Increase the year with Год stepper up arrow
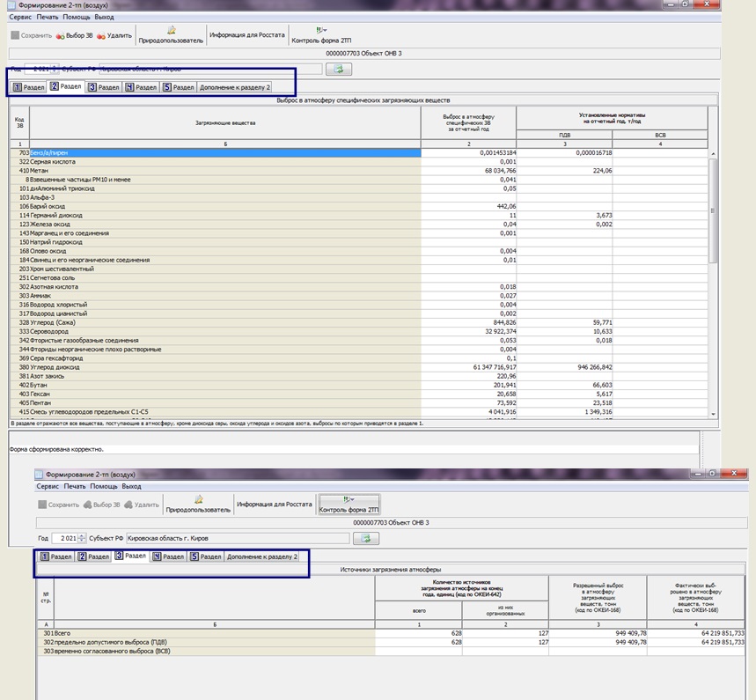This screenshot has height=700, width=756. [82, 535]
